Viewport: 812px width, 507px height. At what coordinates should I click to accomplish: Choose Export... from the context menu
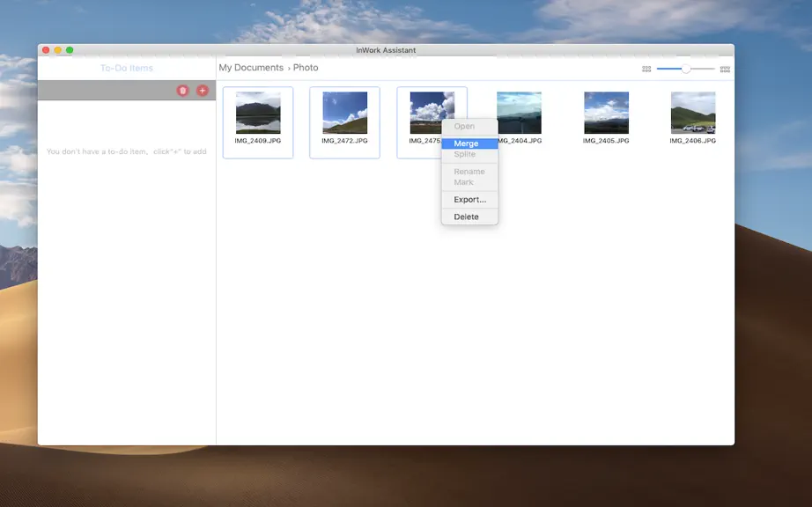(x=469, y=199)
